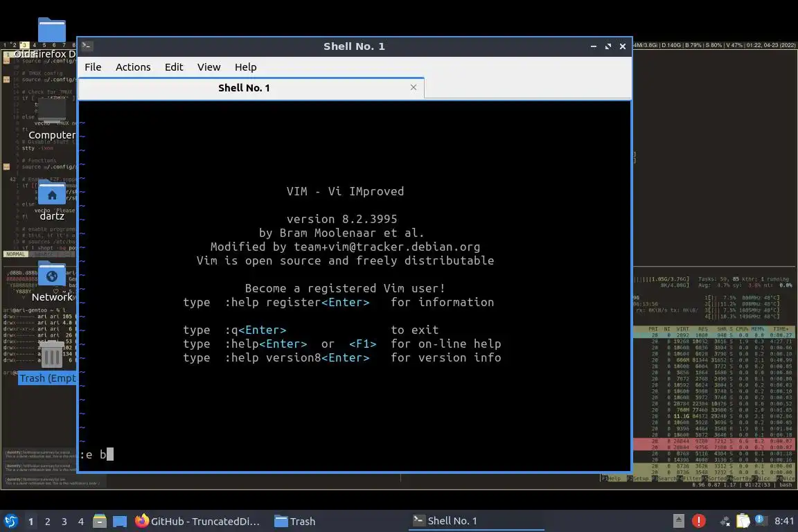Open the Actions menu
The width and height of the screenshot is (798, 532).
coord(133,67)
